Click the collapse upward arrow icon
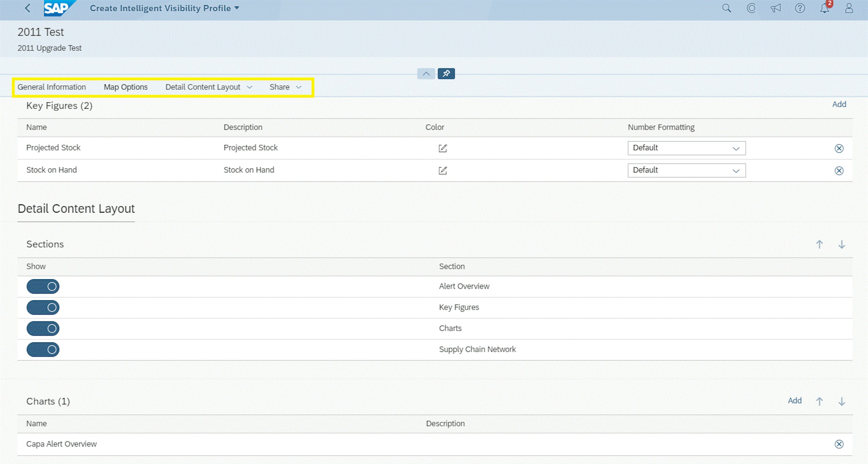 tap(426, 73)
